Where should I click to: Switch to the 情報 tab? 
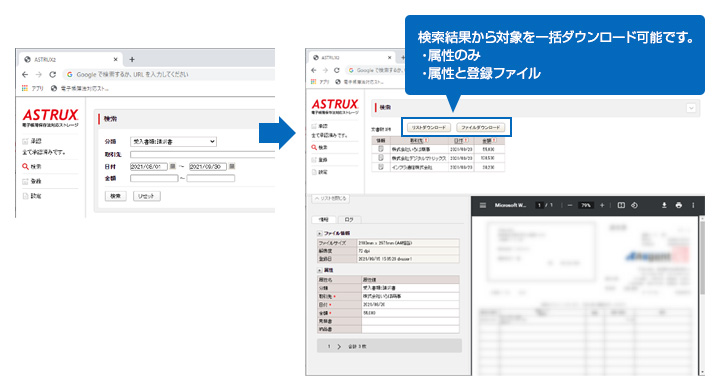(324, 220)
